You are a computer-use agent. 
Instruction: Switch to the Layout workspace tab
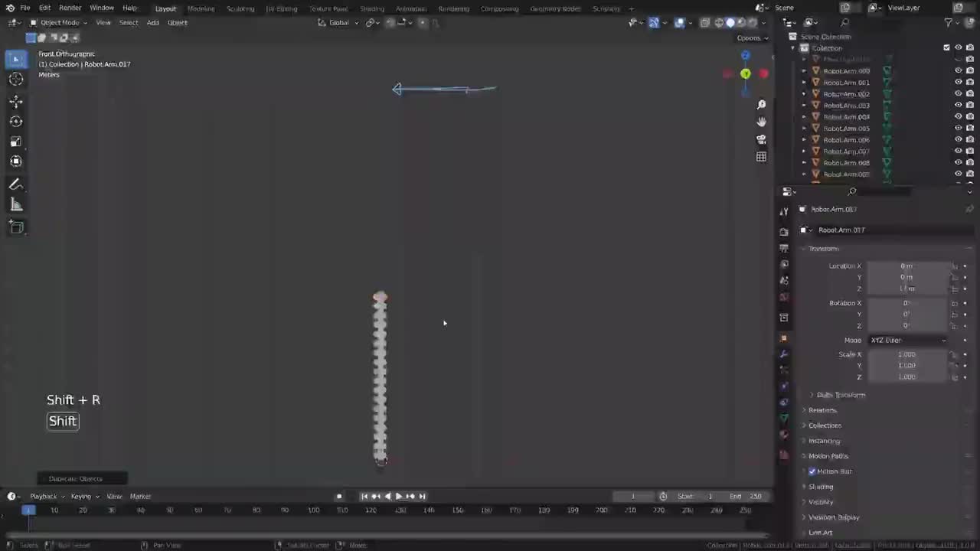pyautogui.click(x=165, y=9)
